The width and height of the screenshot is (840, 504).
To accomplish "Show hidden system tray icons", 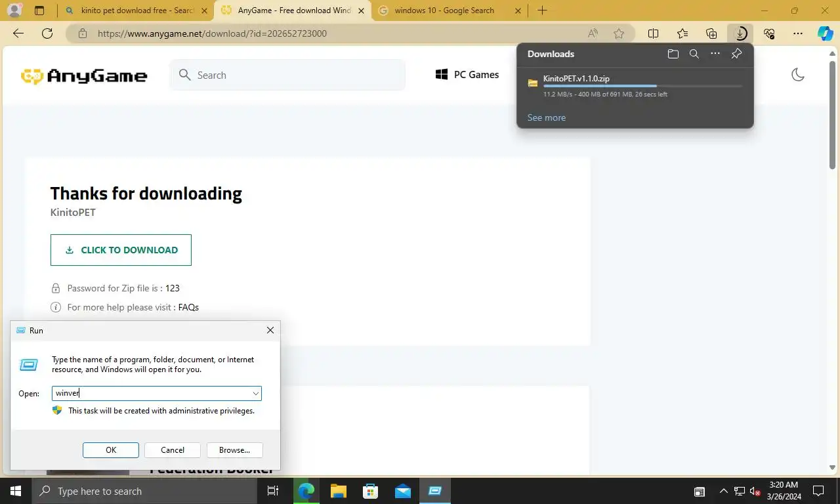I will click(723, 491).
